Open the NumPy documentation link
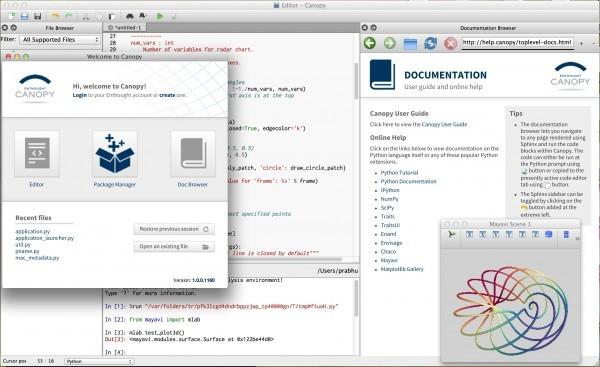Screen dimensions: 600x367 389,199
